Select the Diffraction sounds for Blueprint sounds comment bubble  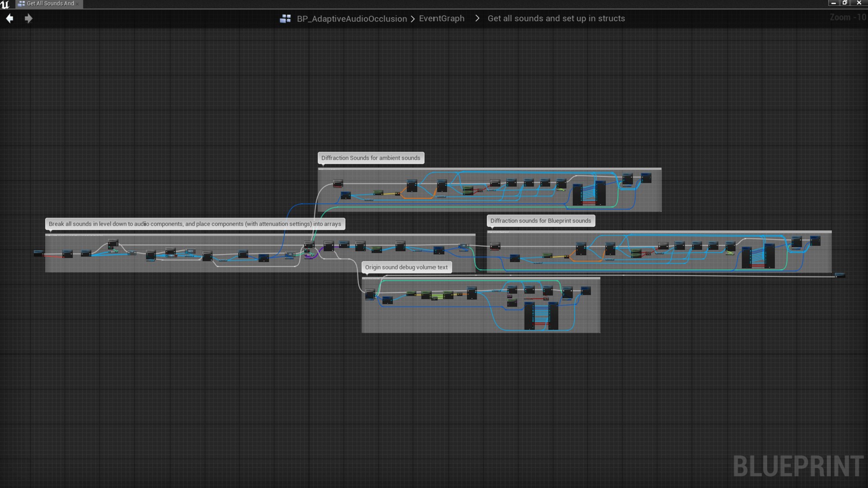click(x=541, y=221)
